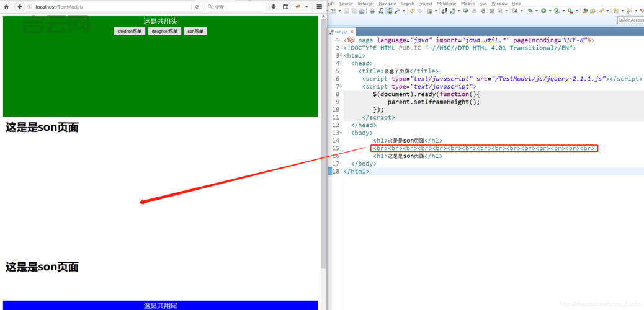Image resolution: width=644 pixels, height=310 pixels.
Task: Click the daughter菜单 button
Action: [x=164, y=31]
